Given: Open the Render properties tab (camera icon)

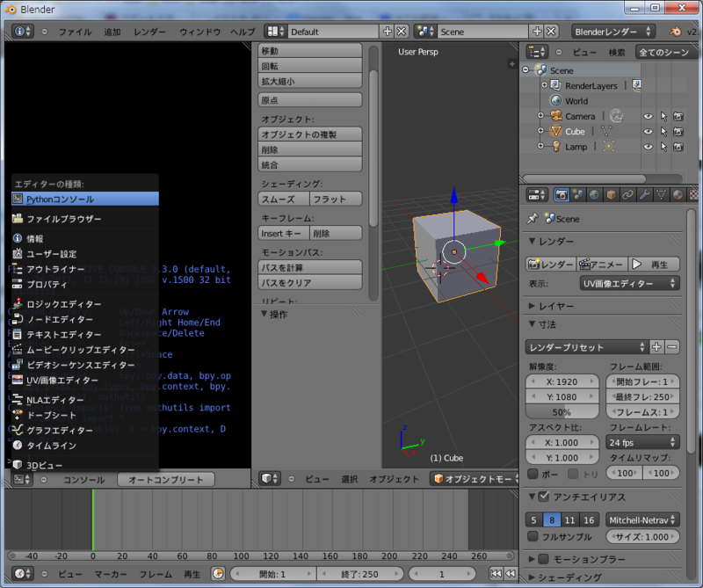Looking at the screenshot, I should coord(562,195).
